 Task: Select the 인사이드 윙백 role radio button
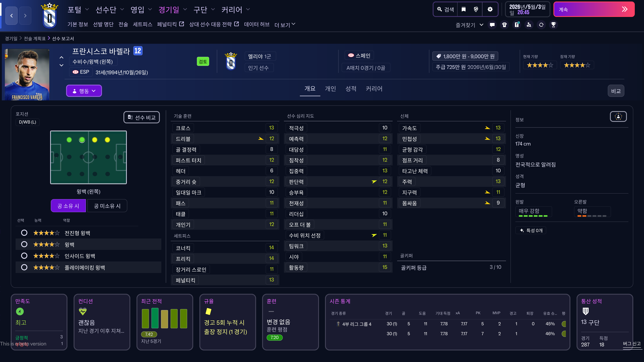coord(24,256)
